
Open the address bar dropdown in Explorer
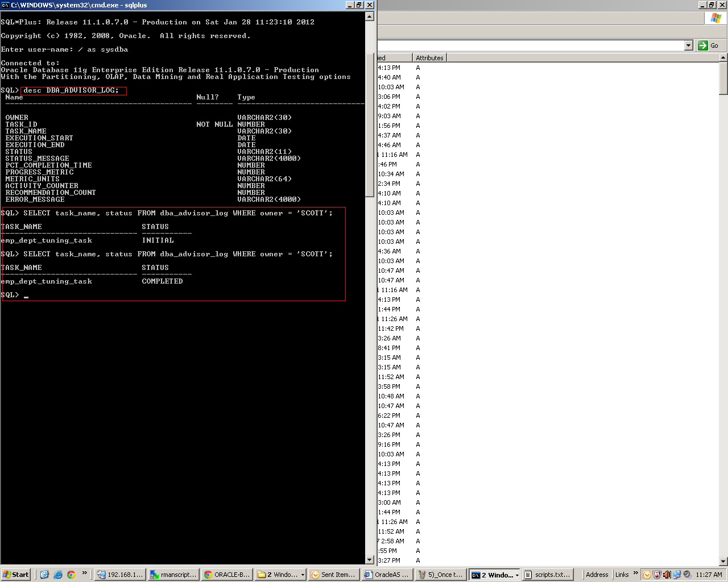tap(688, 45)
